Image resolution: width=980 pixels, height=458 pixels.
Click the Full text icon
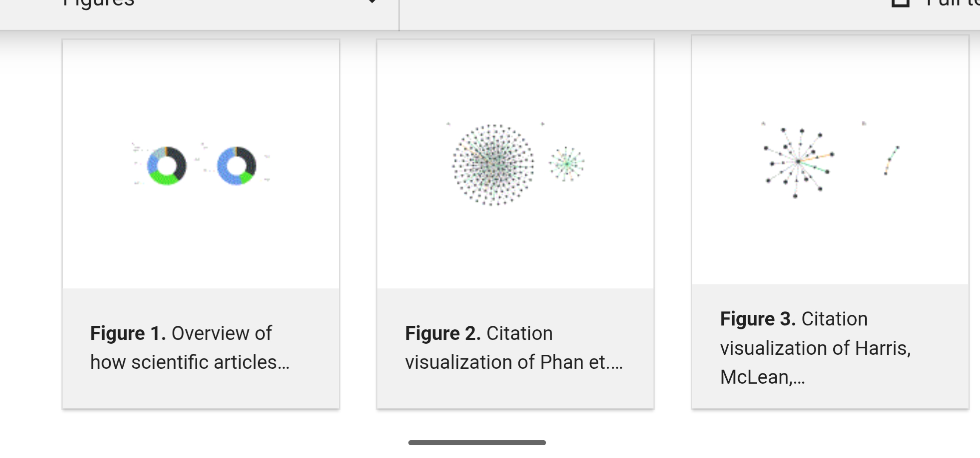[900, 3]
